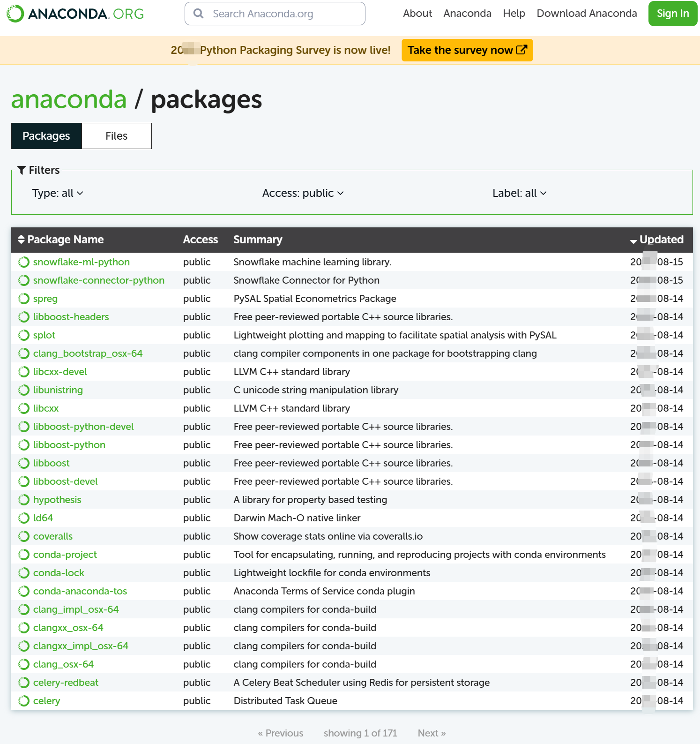The width and height of the screenshot is (700, 744).
Task: Sort by the Updated column header
Action: (x=657, y=240)
